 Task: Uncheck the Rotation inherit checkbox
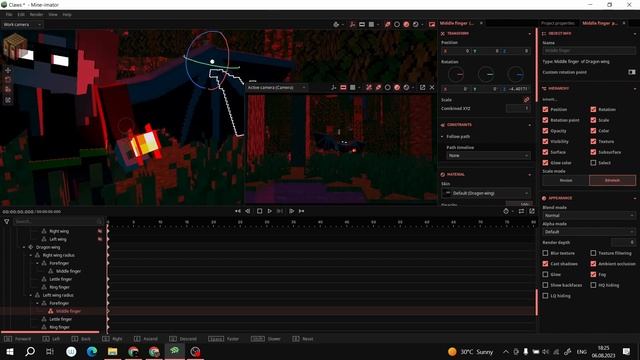click(x=593, y=109)
